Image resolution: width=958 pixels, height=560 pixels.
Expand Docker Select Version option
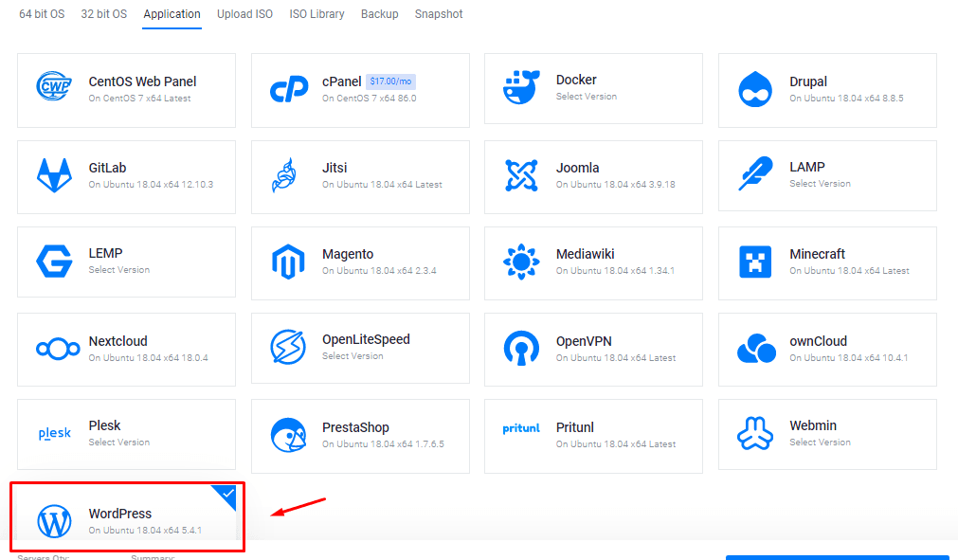point(586,97)
